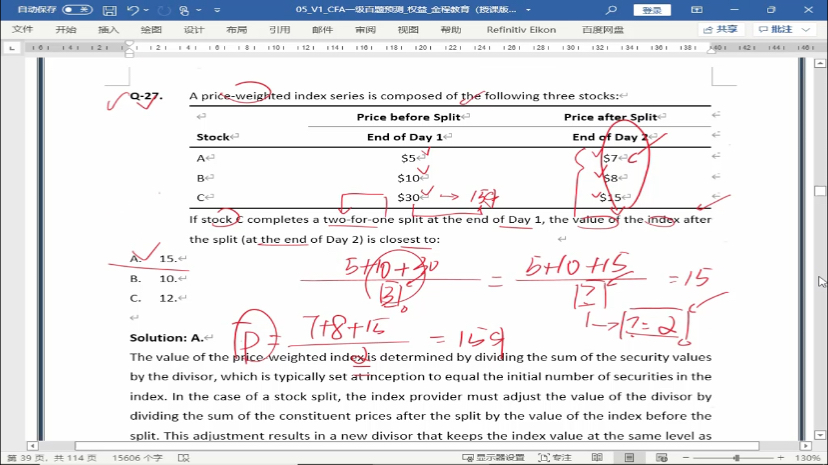
Task: Switch to the 布局 tab
Action: (237, 30)
